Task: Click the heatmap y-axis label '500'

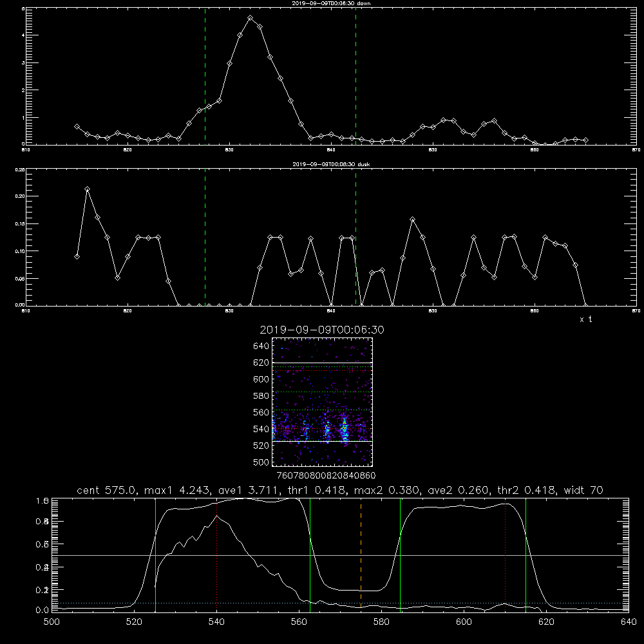Action: pyautogui.click(x=261, y=462)
